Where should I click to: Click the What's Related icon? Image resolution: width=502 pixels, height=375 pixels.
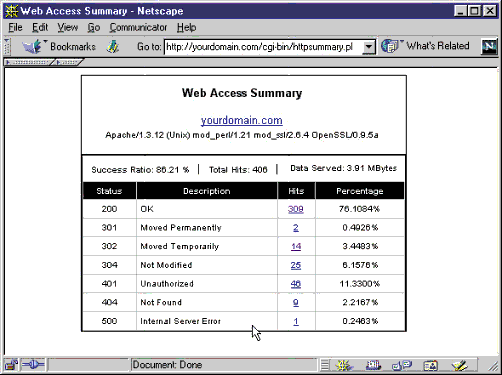coord(390,46)
